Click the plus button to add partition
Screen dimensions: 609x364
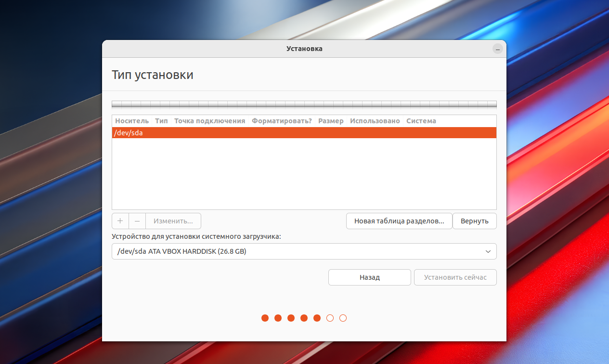coord(120,221)
